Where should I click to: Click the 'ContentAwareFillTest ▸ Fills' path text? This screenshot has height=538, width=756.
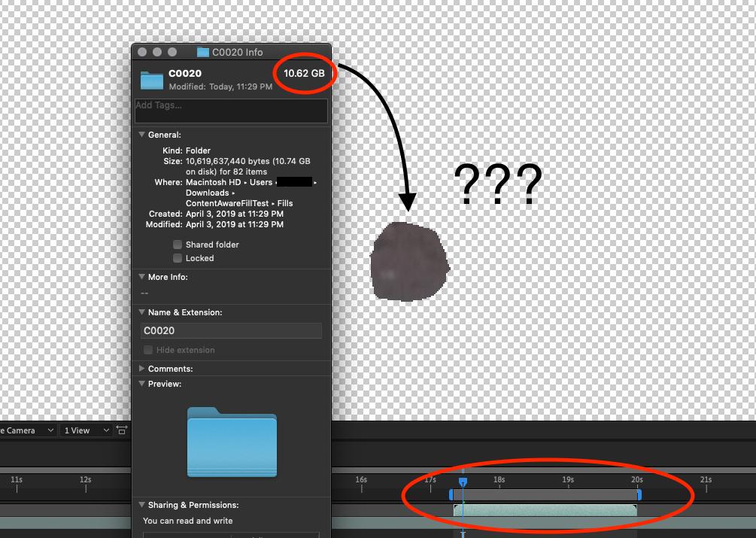[239, 203]
